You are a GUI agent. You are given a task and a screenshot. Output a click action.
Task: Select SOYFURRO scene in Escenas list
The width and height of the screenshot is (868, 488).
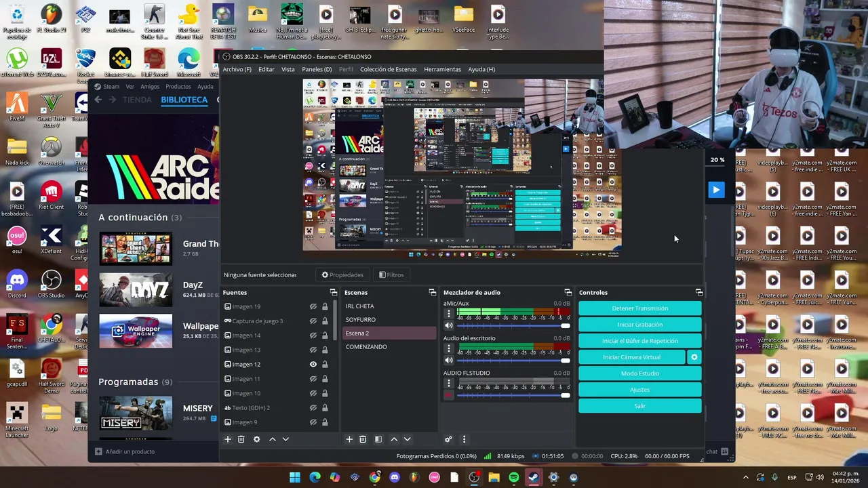point(389,319)
